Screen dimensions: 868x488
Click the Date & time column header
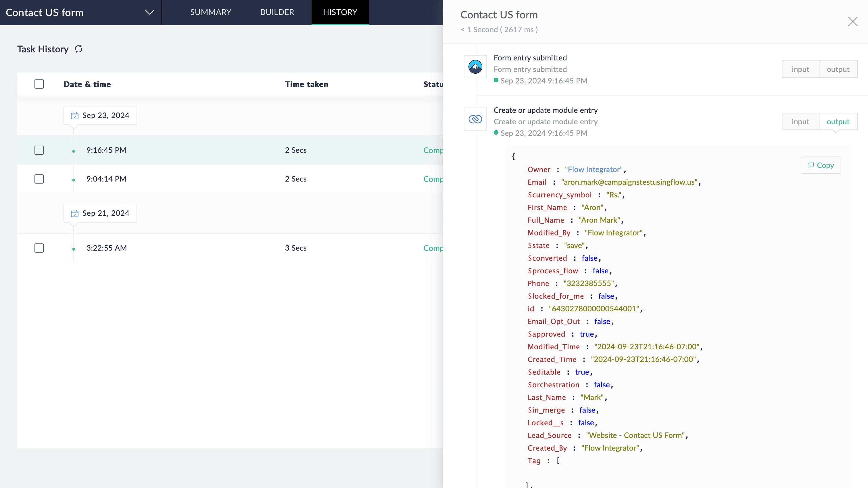(x=87, y=84)
